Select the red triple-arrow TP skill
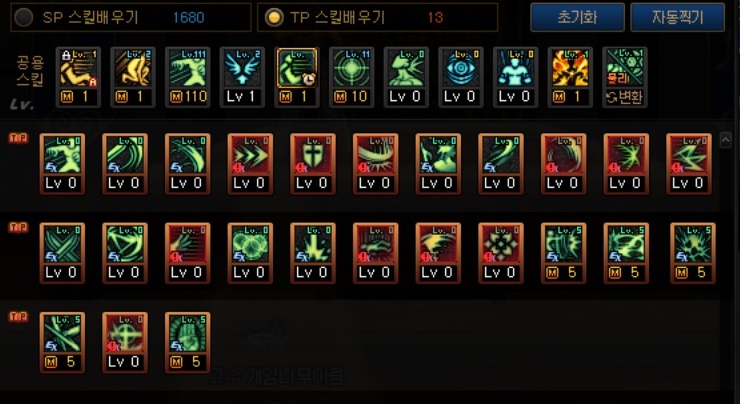 [250, 164]
